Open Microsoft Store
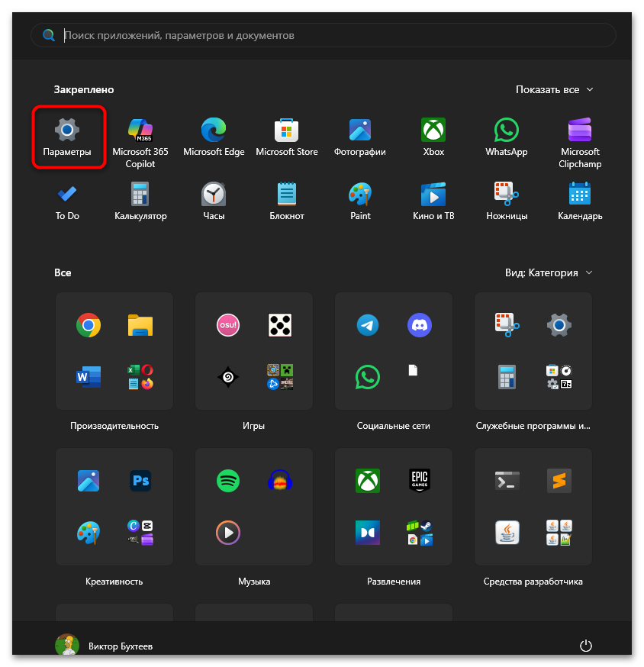Screen dimensions: 644x667 point(287,137)
